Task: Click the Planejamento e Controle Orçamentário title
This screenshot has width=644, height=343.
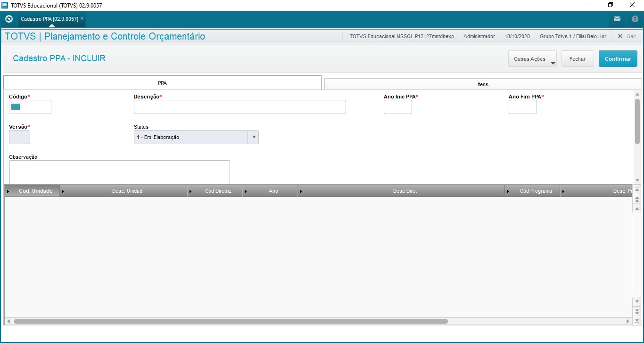Action: click(124, 36)
